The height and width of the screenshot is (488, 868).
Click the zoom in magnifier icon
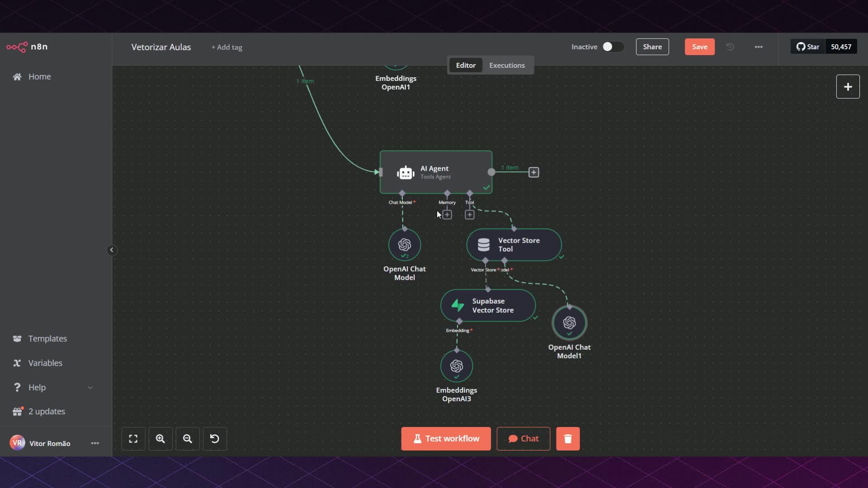(x=160, y=439)
